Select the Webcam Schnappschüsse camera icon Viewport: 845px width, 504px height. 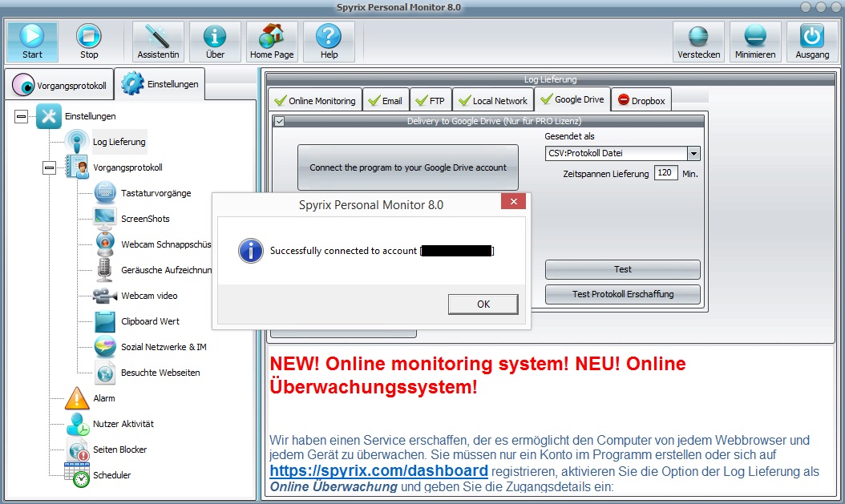click(104, 244)
